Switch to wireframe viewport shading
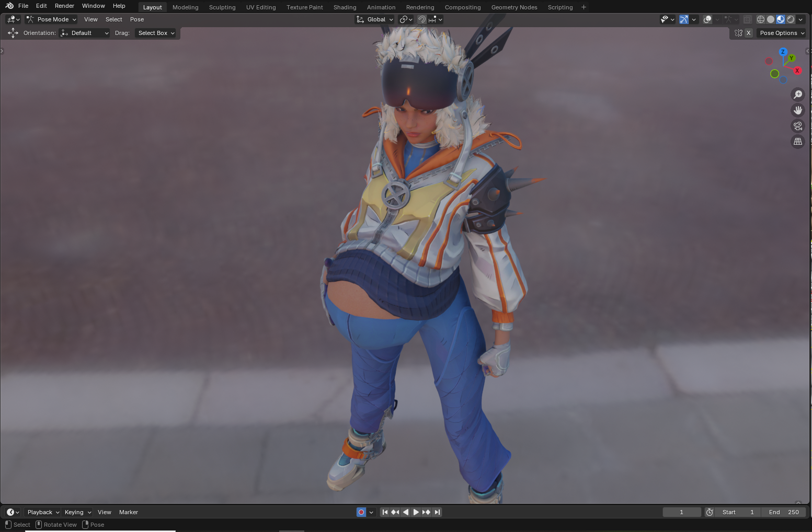 click(x=761, y=19)
